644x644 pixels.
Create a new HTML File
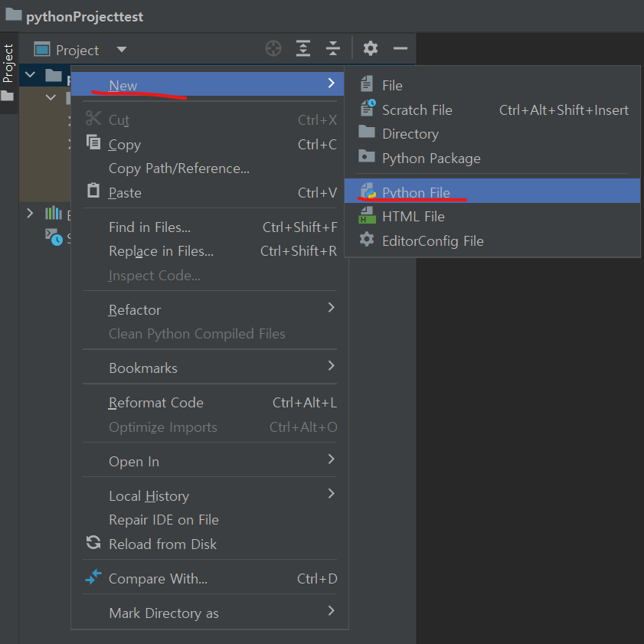tap(492, 217)
